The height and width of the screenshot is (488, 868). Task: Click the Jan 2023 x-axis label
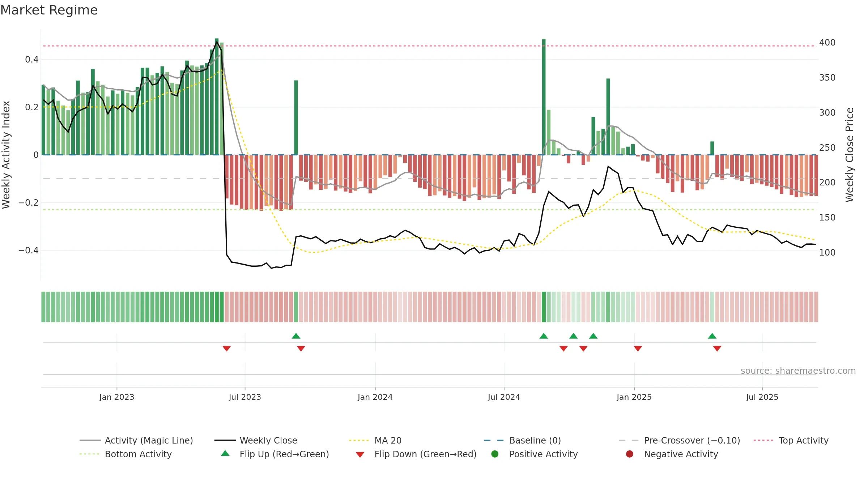click(117, 397)
